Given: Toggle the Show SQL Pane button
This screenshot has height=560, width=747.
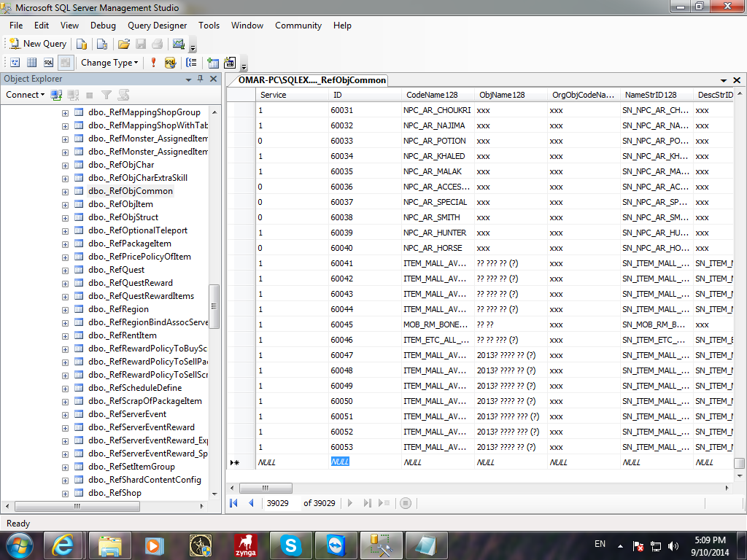Looking at the screenshot, I should point(48,63).
